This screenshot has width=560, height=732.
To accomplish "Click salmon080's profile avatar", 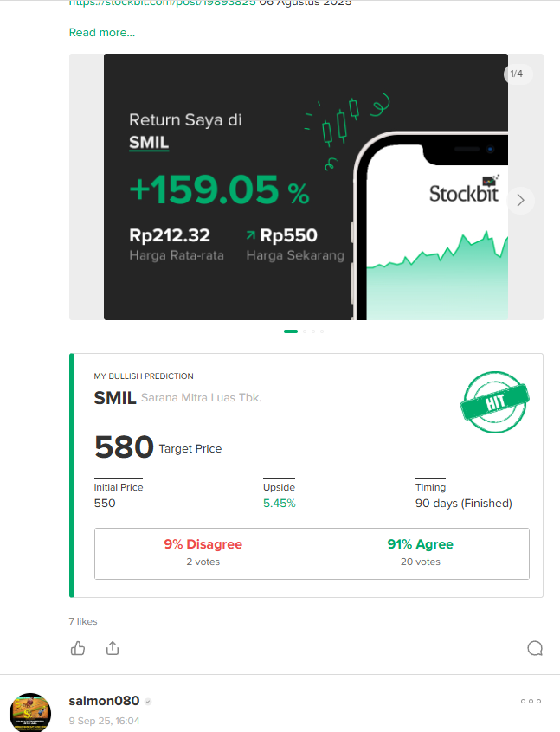I will [30, 713].
